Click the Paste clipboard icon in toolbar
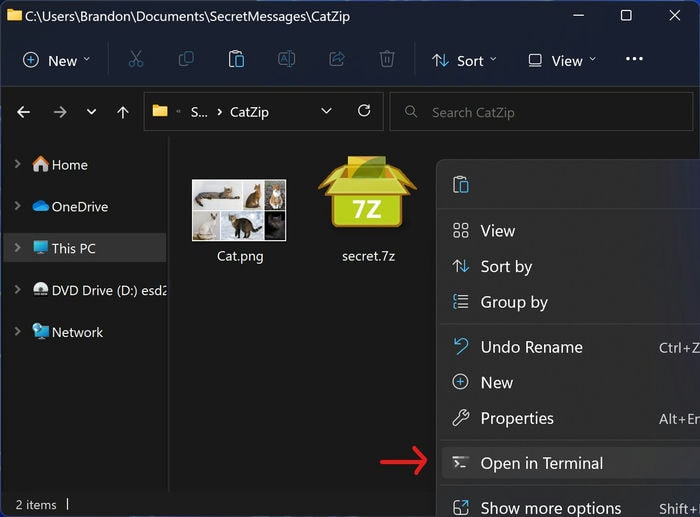The height and width of the screenshot is (517, 700). click(236, 60)
